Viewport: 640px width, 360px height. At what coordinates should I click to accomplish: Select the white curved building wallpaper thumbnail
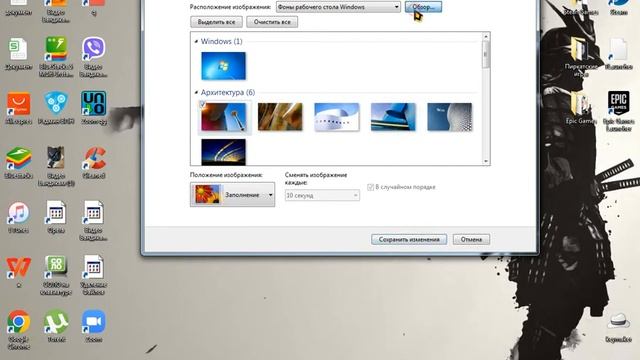337,117
